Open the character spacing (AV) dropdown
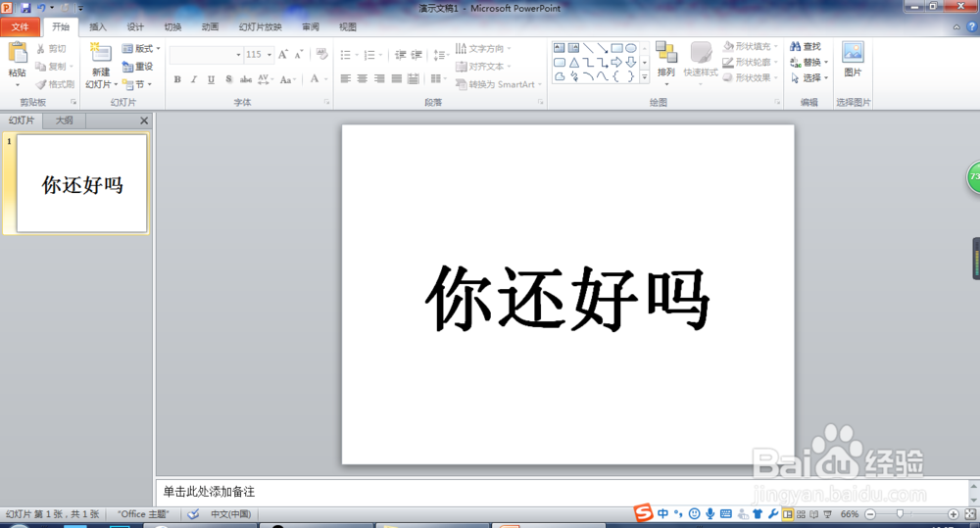Image resolution: width=980 pixels, height=528 pixels. click(x=265, y=79)
